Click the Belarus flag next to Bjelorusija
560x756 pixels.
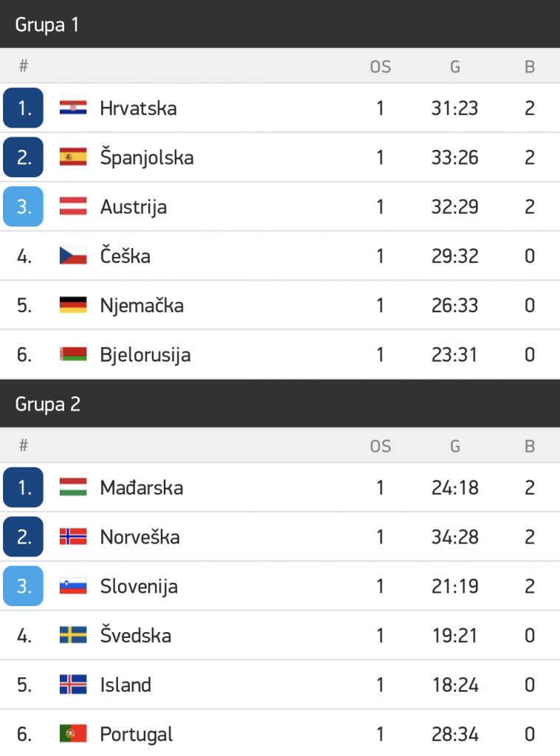(73, 354)
